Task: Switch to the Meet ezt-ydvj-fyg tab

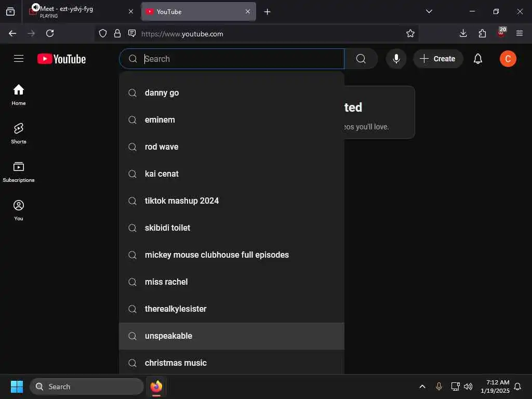Action: click(82, 11)
